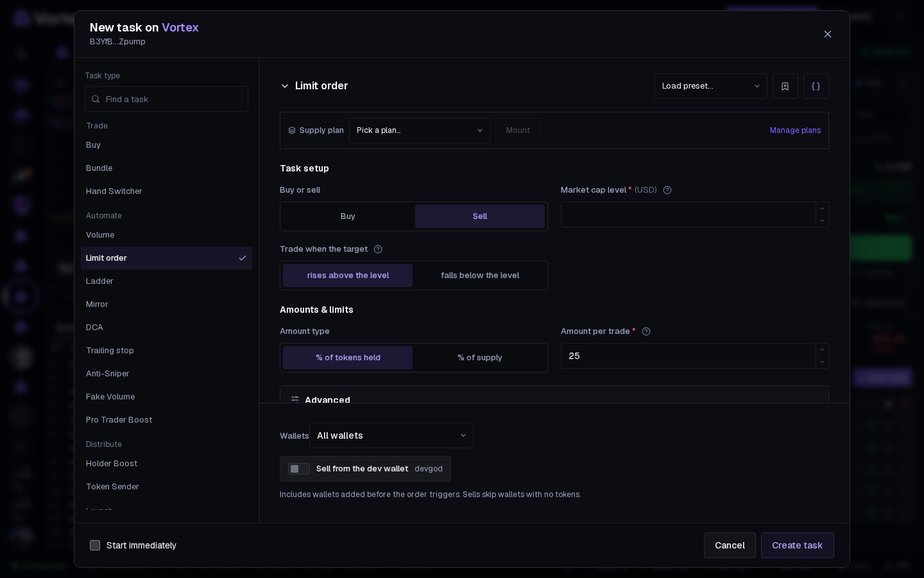Viewport: 924px width, 578px height.
Task: Decrease Amount per trade with down arrow
Action: 822,362
